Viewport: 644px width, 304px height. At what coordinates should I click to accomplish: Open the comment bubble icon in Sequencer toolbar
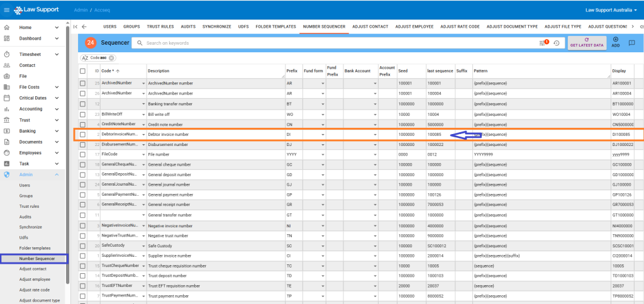click(x=632, y=43)
